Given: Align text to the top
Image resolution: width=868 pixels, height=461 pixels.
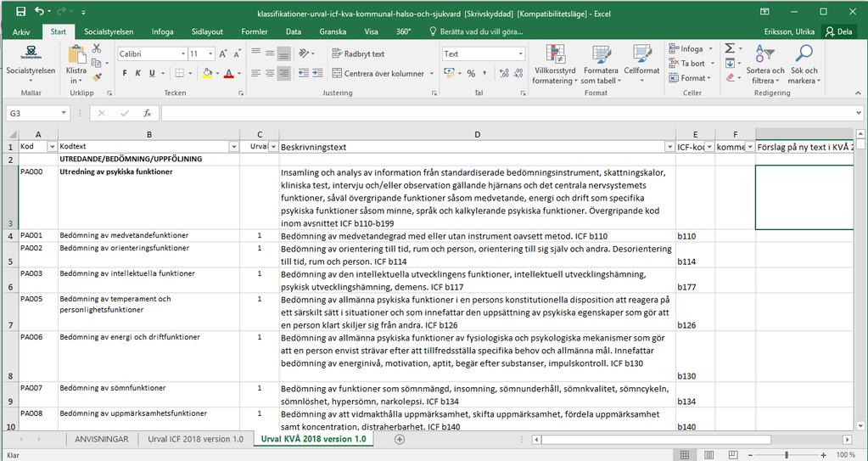Looking at the screenshot, I should (x=255, y=53).
